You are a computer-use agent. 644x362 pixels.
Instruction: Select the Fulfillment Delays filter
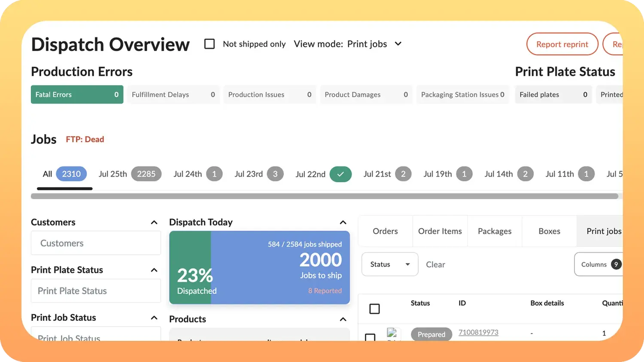173,94
